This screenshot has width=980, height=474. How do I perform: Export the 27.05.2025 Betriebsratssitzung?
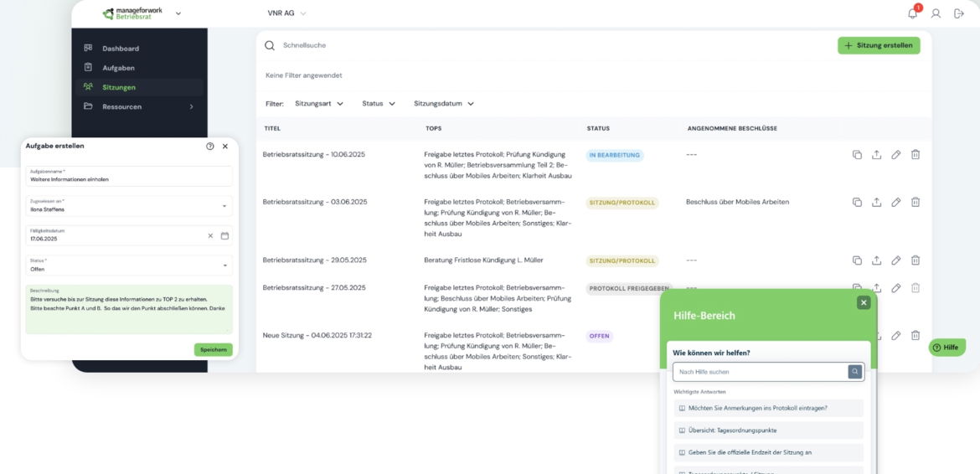click(x=876, y=288)
